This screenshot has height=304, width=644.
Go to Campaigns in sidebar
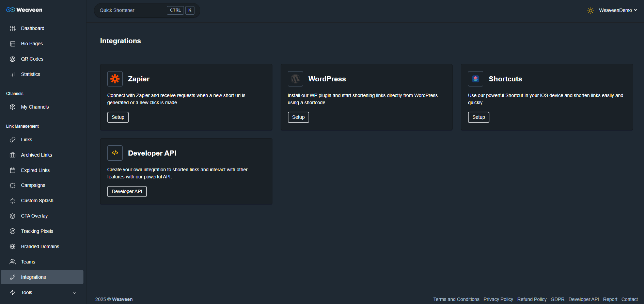(x=33, y=185)
